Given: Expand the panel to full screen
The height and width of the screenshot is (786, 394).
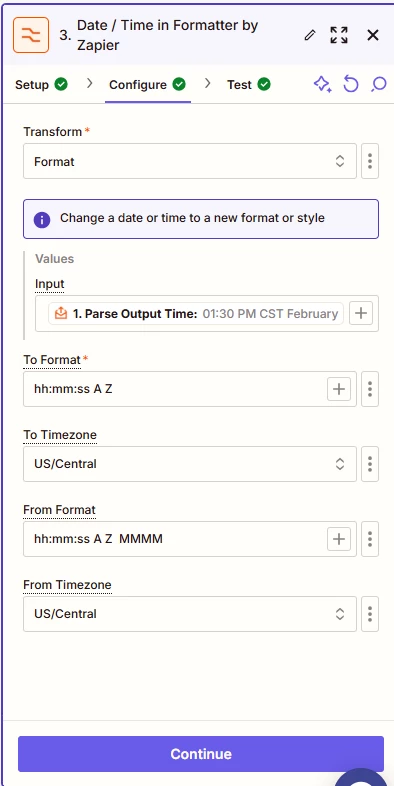Looking at the screenshot, I should coord(339,35).
